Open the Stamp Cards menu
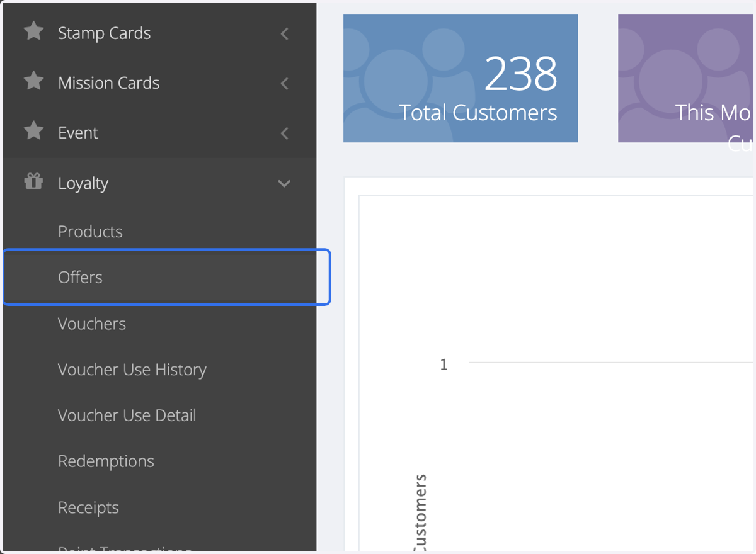 click(104, 33)
